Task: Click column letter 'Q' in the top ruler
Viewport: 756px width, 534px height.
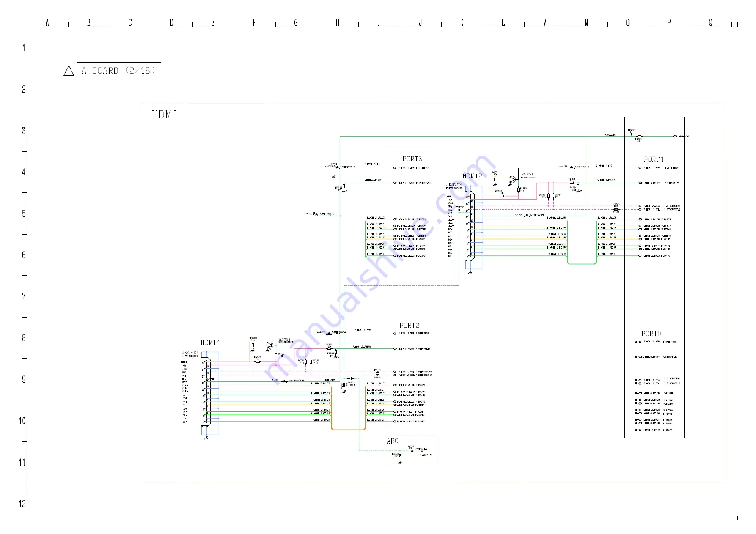Action: pyautogui.click(x=711, y=22)
